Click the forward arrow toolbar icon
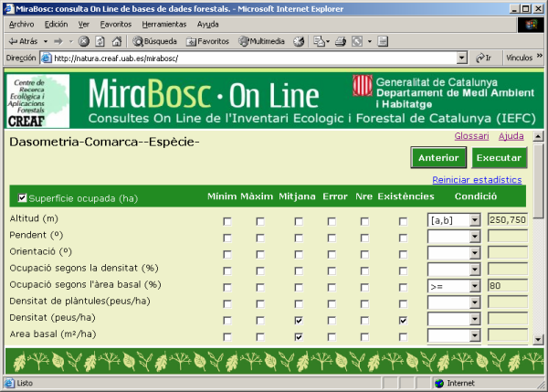 58,42
